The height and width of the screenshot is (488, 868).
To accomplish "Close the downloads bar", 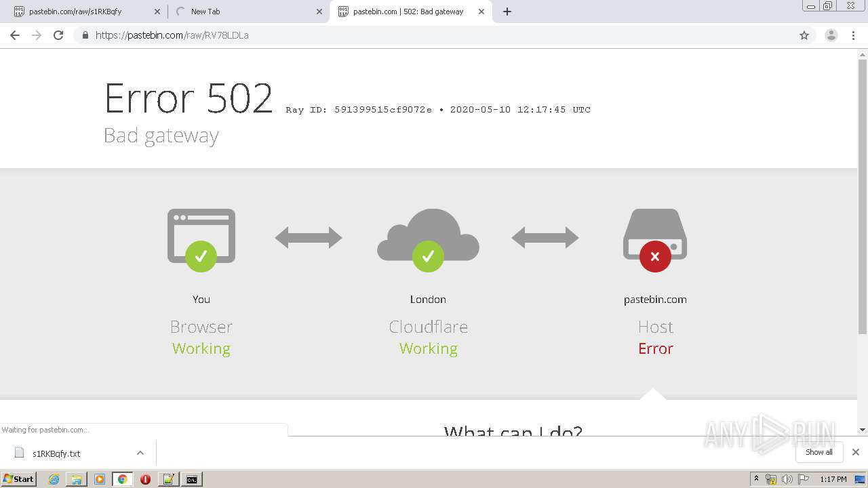I will [x=856, y=452].
